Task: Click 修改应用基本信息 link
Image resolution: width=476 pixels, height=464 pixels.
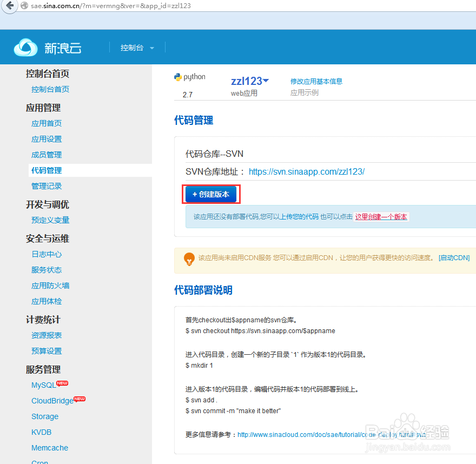Action: [x=316, y=81]
